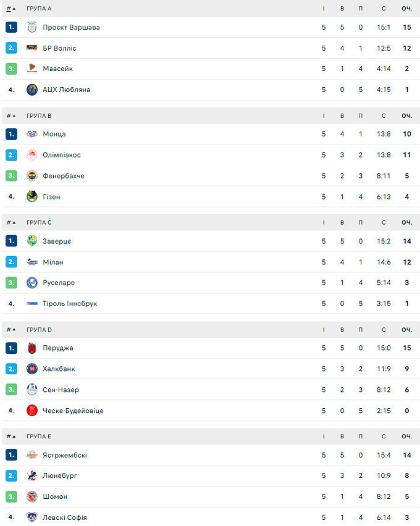
Task: Click the Люнебург club logo
Action: [32, 476]
